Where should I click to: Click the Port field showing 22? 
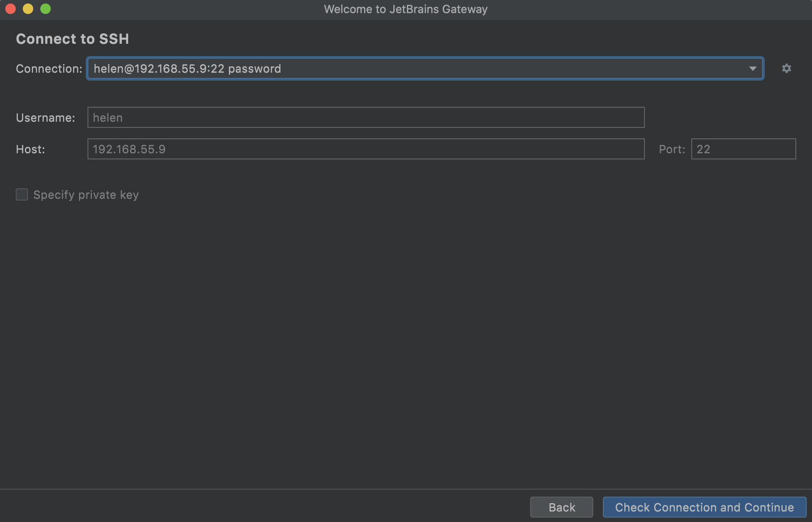tap(743, 149)
